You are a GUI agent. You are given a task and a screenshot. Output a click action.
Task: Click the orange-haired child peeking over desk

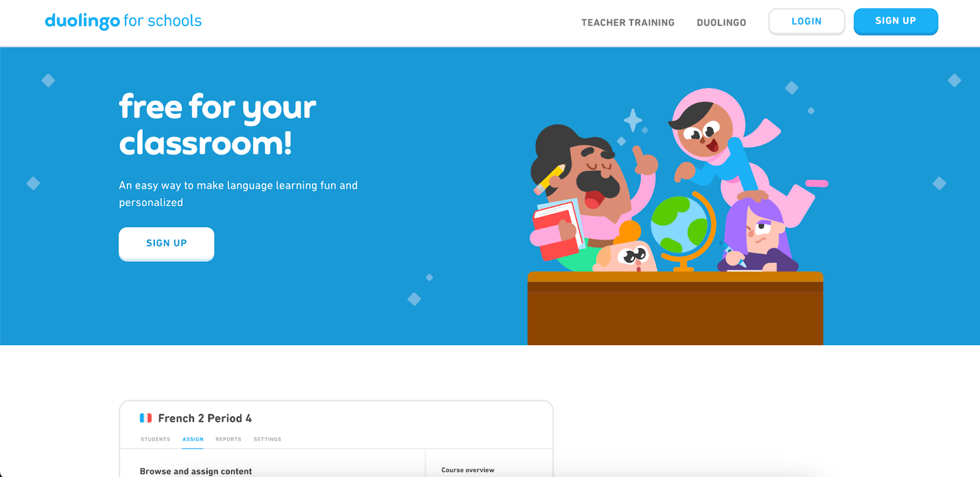click(x=625, y=251)
